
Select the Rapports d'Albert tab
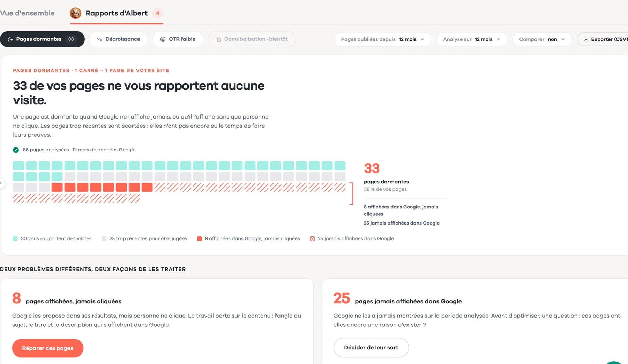117,13
